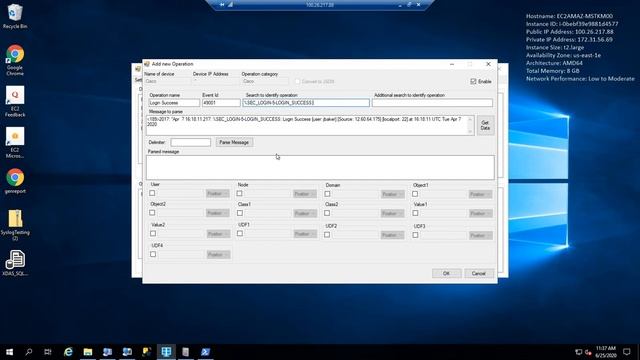Open the EC2 Microsoft desktop shortcut
The height and width of the screenshot is (360, 640).
15,142
